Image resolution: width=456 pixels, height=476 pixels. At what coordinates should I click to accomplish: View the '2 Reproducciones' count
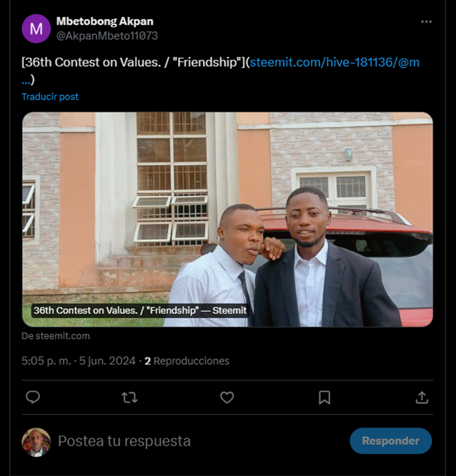tap(187, 361)
